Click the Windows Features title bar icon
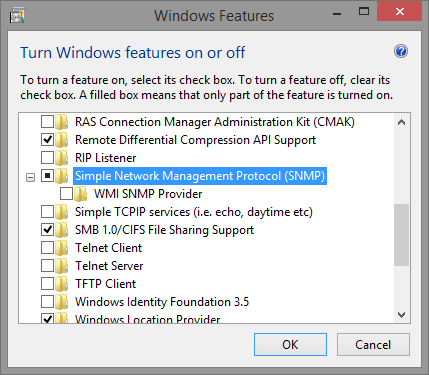 [x=17, y=15]
